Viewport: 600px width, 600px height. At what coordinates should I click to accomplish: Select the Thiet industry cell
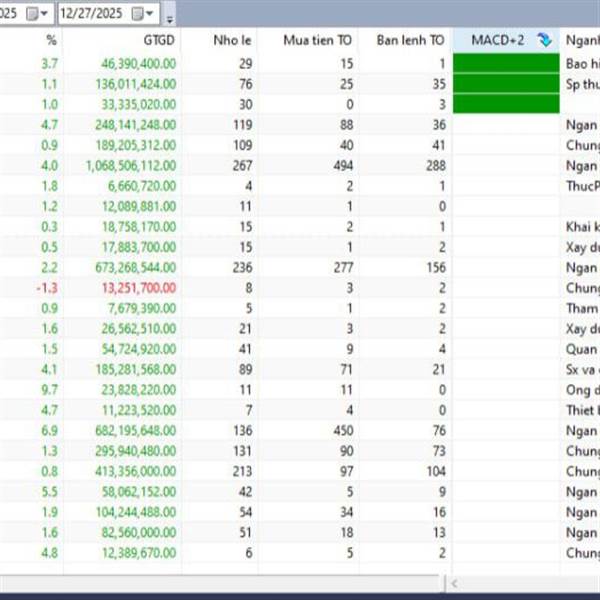pyautogui.click(x=583, y=410)
